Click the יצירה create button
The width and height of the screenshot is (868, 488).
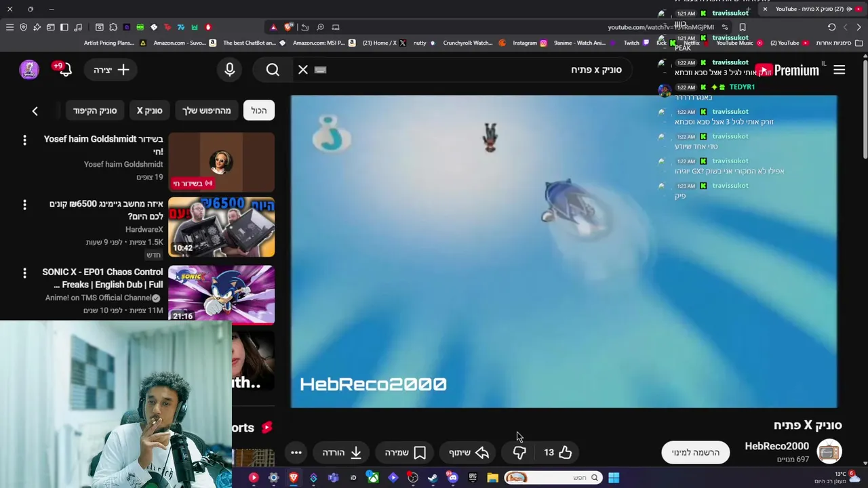coord(111,70)
